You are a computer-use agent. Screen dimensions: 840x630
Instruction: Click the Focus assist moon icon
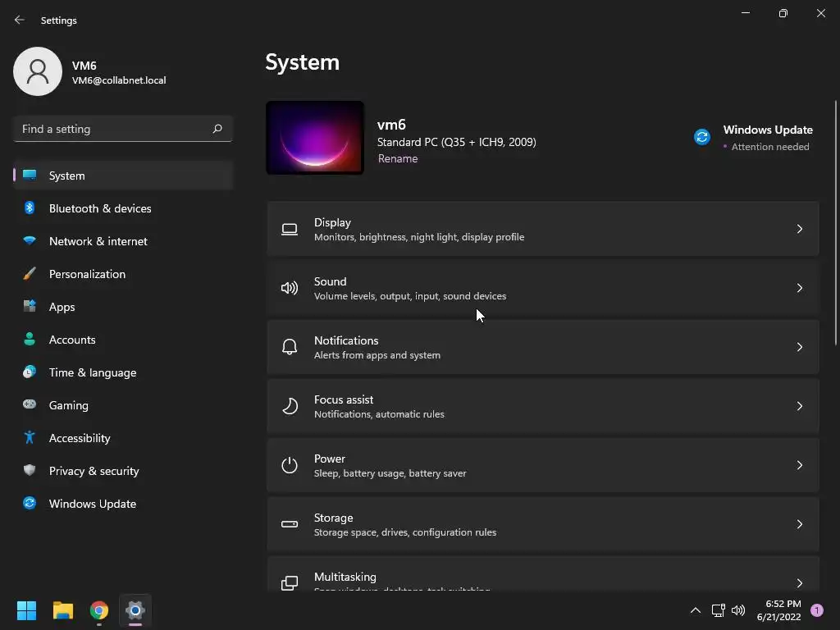(290, 406)
